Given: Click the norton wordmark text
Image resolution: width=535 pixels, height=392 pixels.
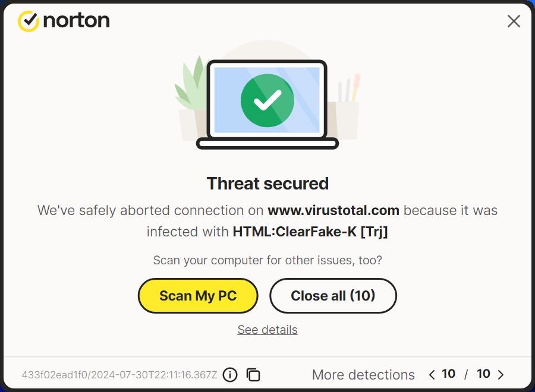Looking at the screenshot, I should click(x=76, y=21).
